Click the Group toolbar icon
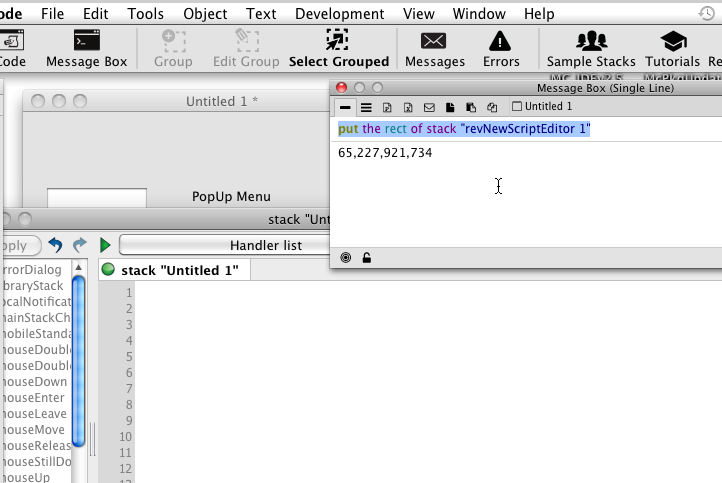 pos(173,48)
